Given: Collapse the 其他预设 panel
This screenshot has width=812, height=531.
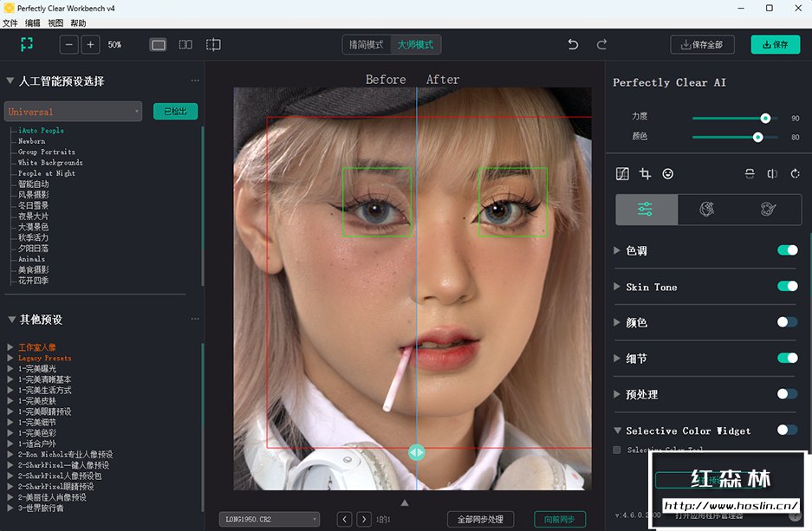Looking at the screenshot, I should pos(11,320).
